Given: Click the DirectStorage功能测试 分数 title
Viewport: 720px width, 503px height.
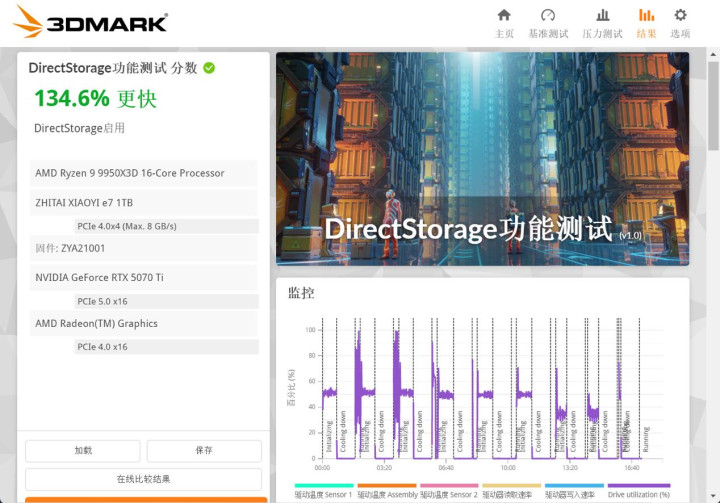Looking at the screenshot, I should point(113,68).
